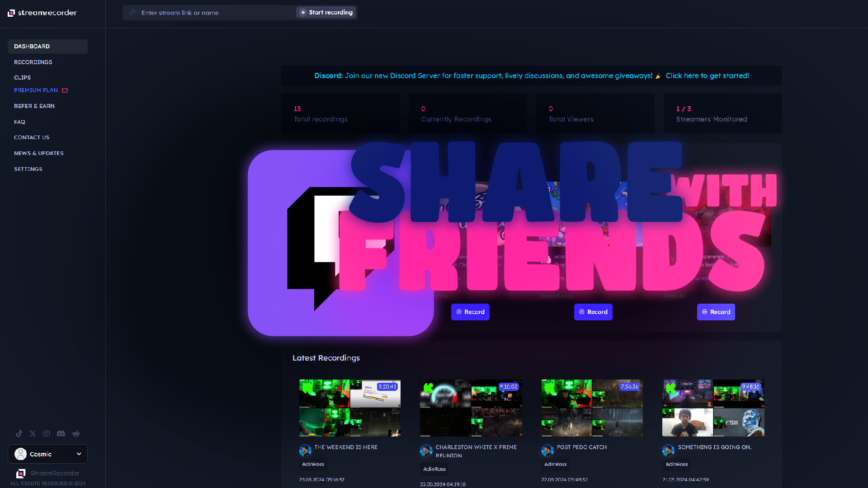Expand the Cosmic account dropdown chevron
This screenshot has width=868, height=488.
(79, 454)
